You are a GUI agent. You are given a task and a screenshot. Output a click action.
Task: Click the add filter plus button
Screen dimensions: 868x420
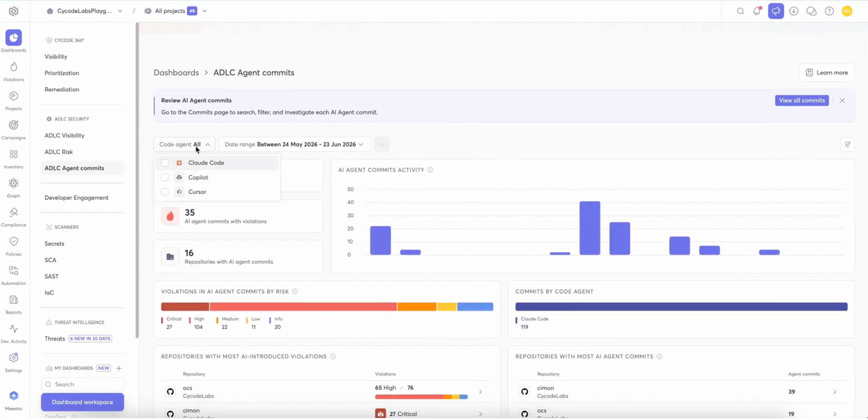[382, 145]
